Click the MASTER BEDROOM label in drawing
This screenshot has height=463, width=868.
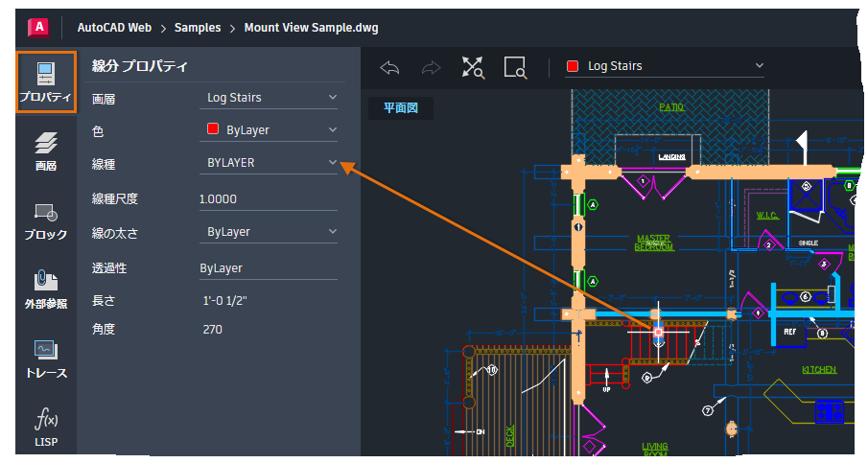click(x=654, y=243)
